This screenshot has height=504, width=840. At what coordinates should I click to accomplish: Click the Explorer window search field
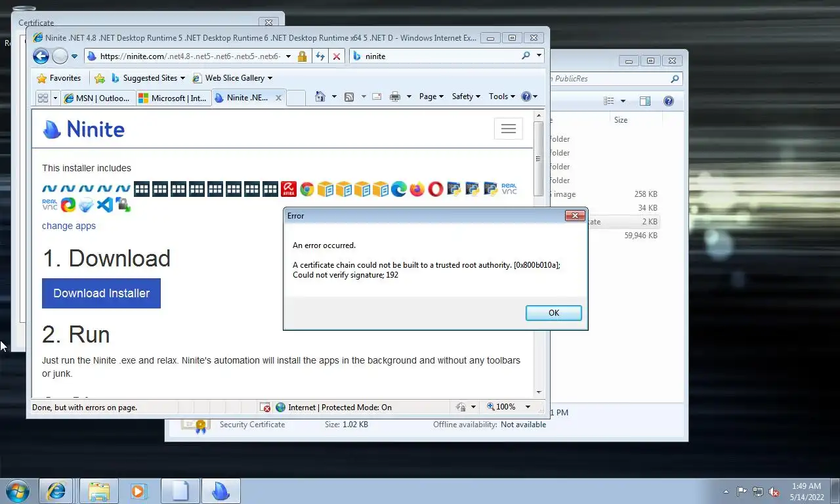(x=616, y=79)
